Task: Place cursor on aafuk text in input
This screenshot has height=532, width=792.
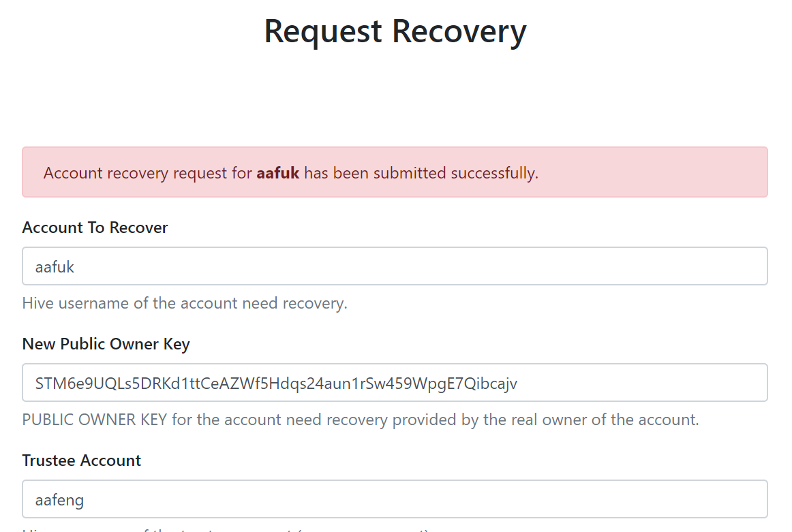Action: [55, 267]
